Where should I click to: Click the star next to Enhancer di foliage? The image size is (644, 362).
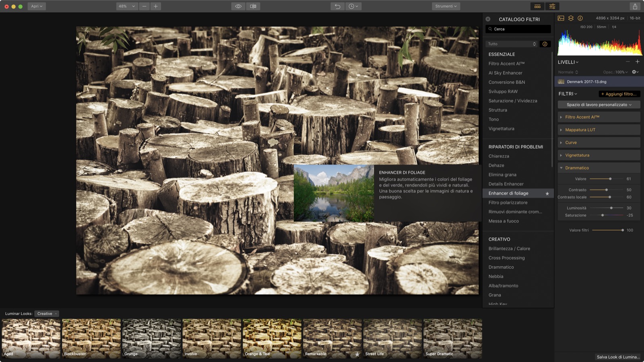tap(547, 193)
